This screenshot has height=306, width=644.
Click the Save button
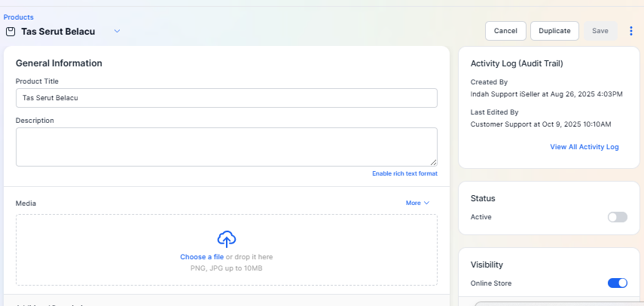[x=600, y=31]
